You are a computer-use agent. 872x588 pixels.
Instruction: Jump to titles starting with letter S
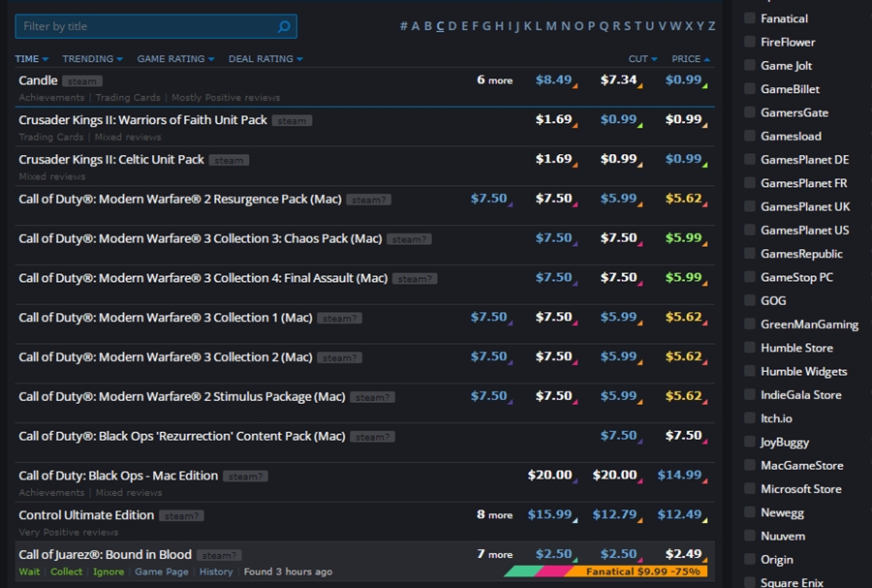[627, 26]
